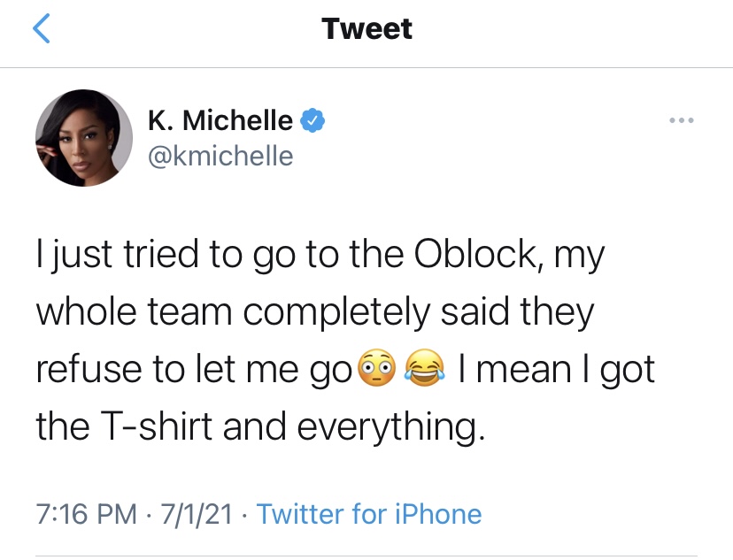Open the K. Michelle display name
Screen dimensions: 733x560
tap(220, 120)
